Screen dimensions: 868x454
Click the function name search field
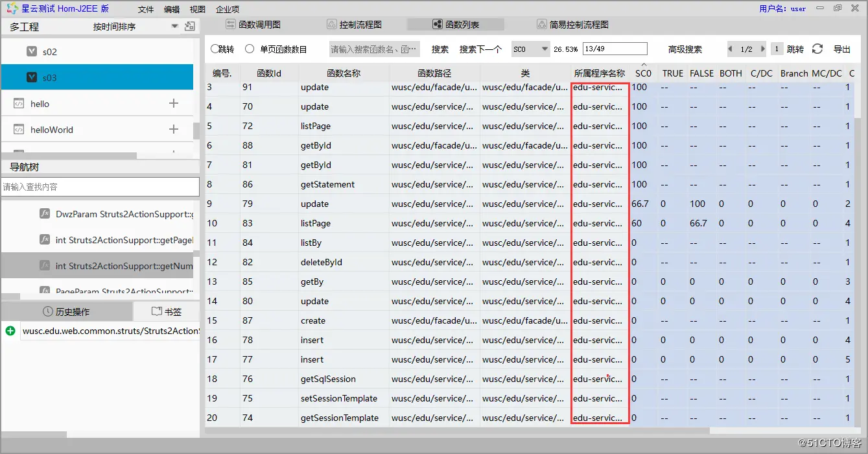click(x=375, y=49)
